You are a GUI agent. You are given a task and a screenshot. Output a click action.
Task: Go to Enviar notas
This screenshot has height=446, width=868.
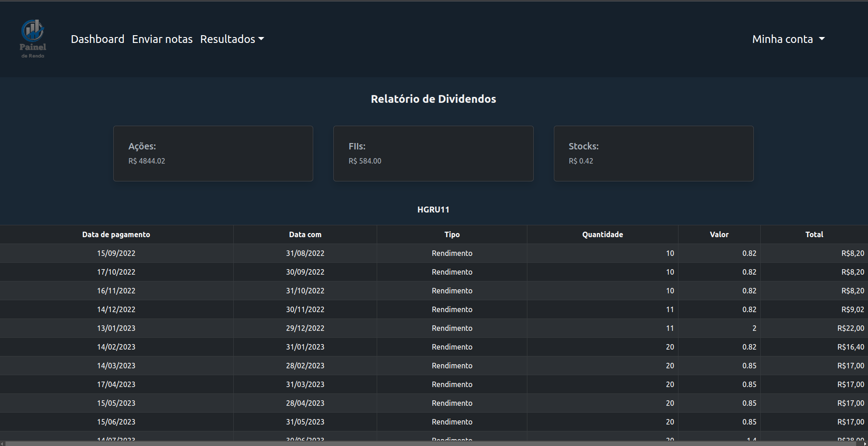162,39
